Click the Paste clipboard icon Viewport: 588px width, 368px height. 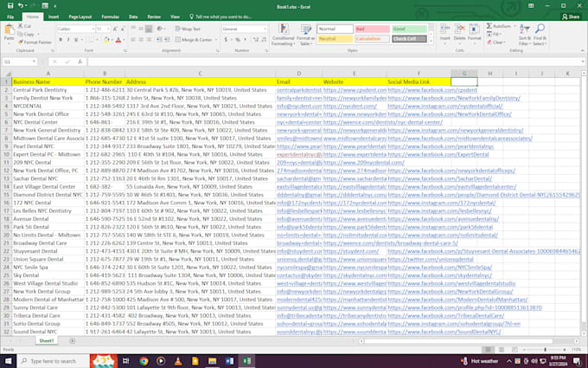[x=9, y=30]
